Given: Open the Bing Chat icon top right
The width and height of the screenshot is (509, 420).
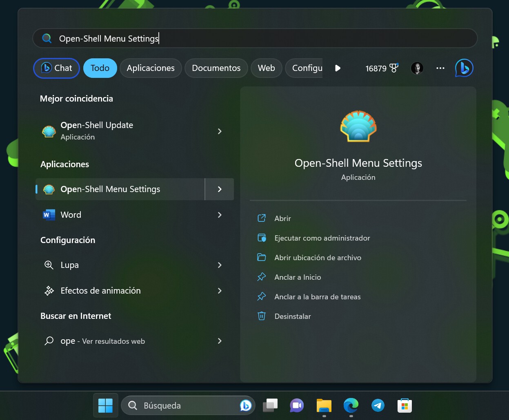Looking at the screenshot, I should coord(464,68).
